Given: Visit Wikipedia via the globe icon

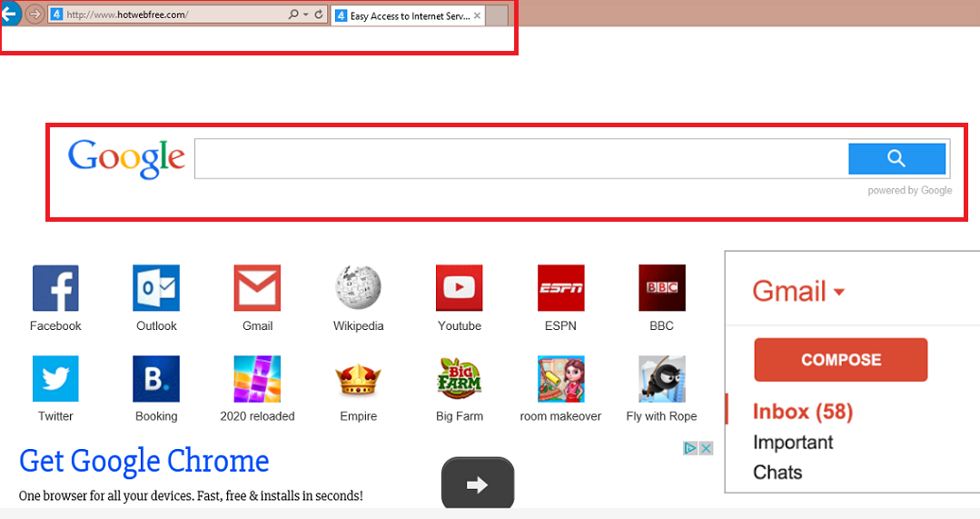Looking at the screenshot, I should [x=358, y=288].
